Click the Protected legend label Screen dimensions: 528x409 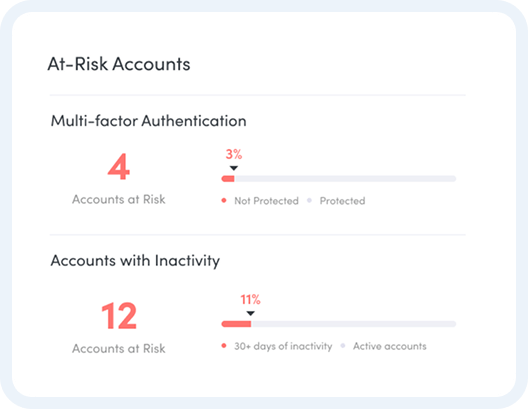point(342,201)
